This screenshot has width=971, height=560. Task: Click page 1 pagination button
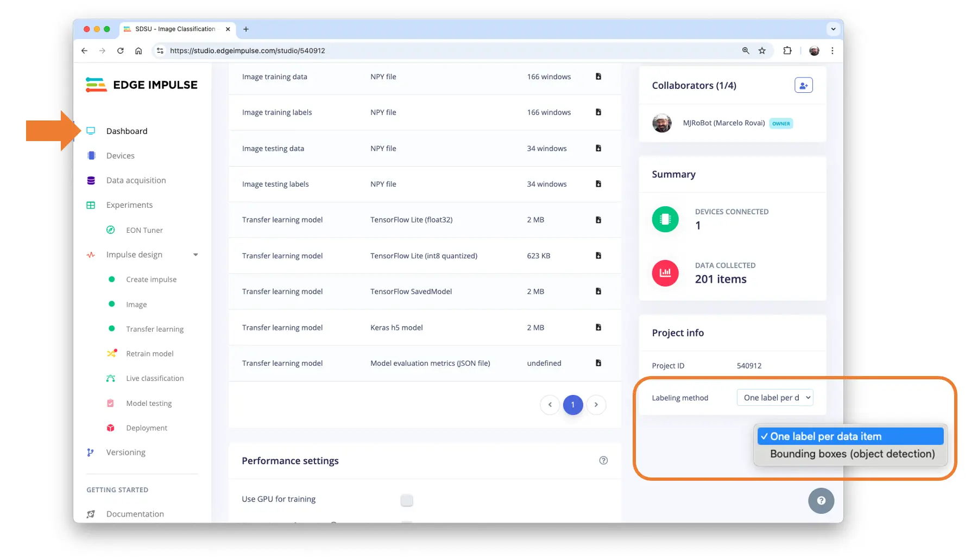[x=572, y=405]
